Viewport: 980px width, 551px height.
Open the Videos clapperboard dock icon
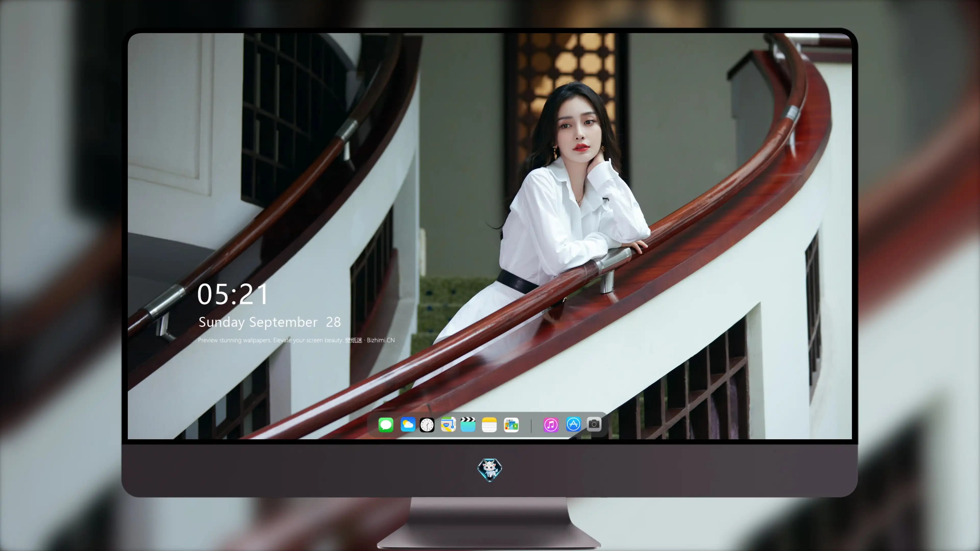468,424
